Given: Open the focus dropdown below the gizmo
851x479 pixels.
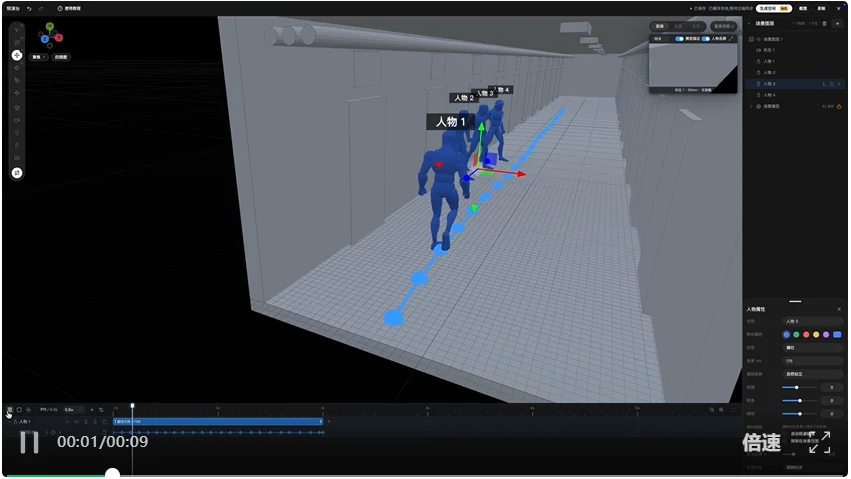Looking at the screenshot, I should (x=38, y=57).
